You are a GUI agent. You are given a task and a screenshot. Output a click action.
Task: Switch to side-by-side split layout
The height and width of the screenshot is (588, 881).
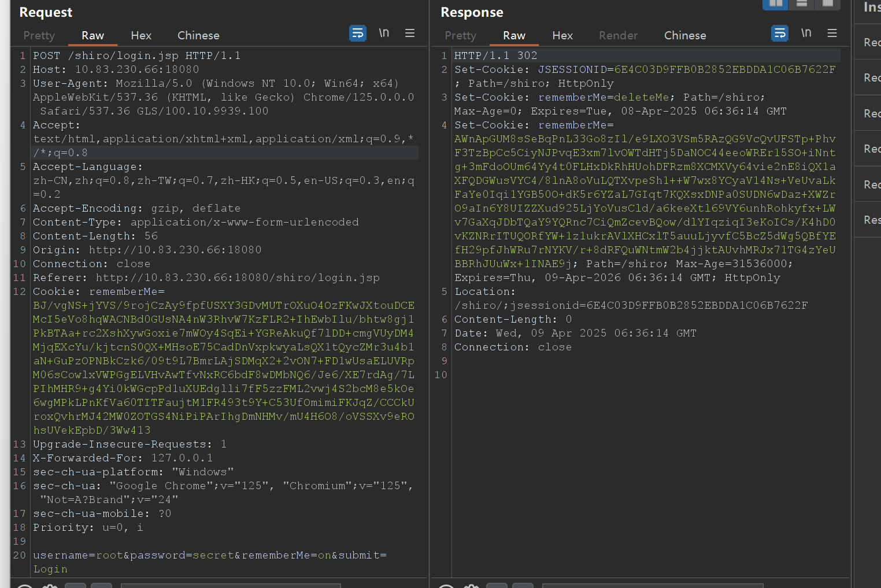pyautogui.click(x=776, y=4)
